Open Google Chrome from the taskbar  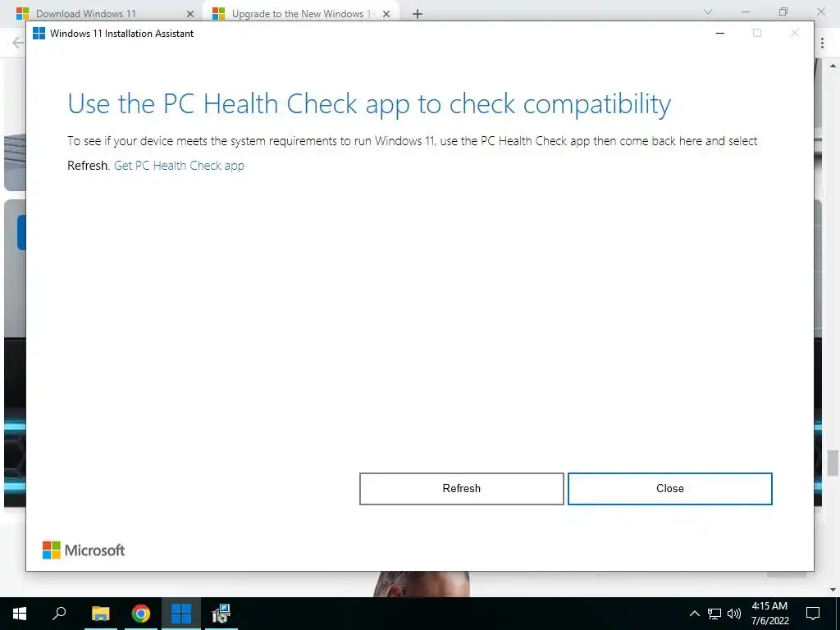(x=141, y=614)
